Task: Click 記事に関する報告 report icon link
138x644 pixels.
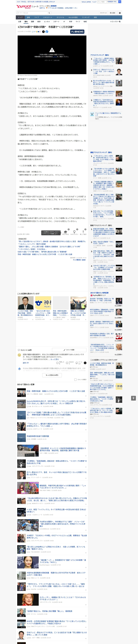Action: (x=24, y=234)
